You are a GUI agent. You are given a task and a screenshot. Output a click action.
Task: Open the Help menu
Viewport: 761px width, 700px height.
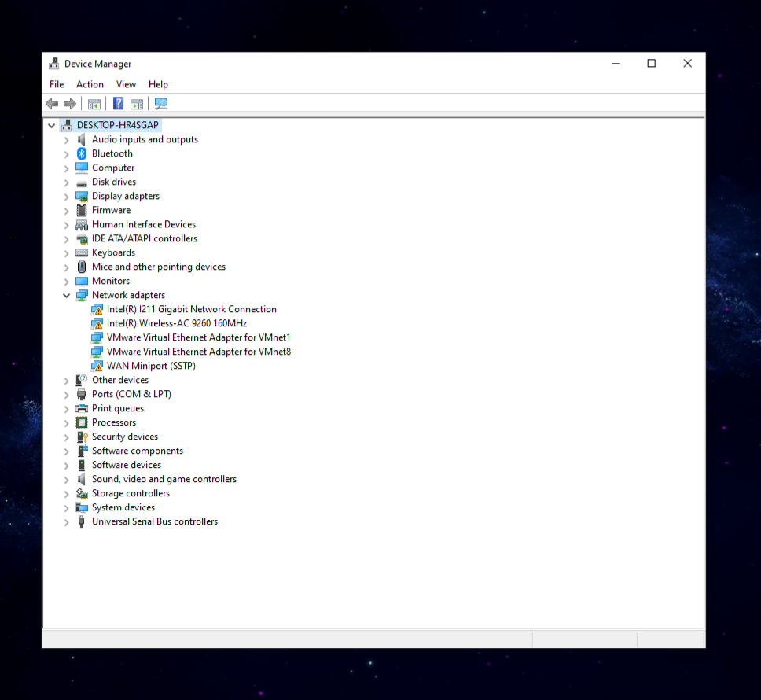tap(158, 84)
